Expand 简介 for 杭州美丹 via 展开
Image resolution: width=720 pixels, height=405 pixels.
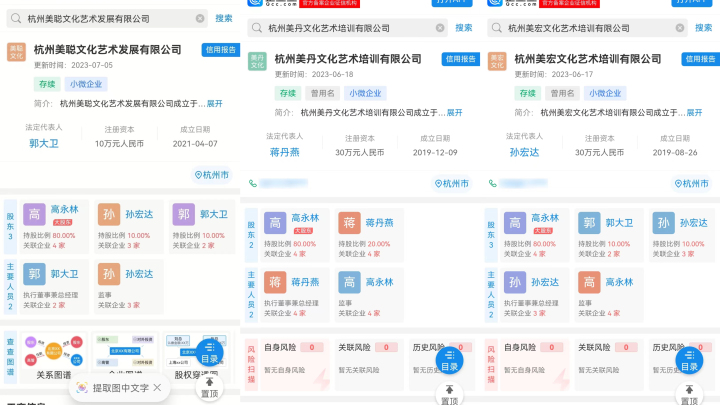click(x=455, y=112)
